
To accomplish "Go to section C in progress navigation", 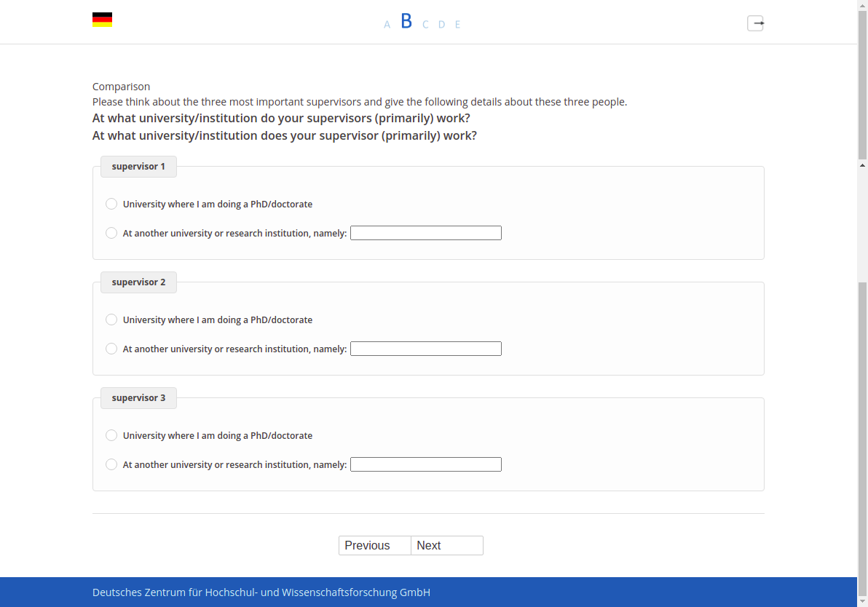I will (425, 24).
